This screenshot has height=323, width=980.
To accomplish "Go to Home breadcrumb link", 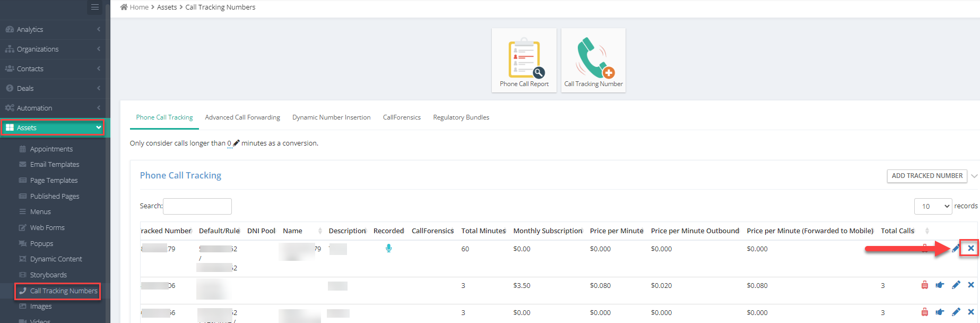I will pos(139,7).
